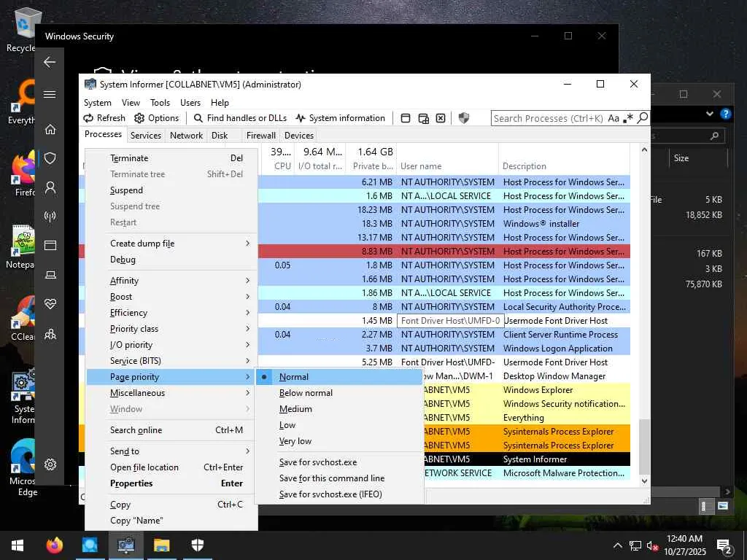747x560 pixels.
Task: Choose Open file location entry
Action: tap(171, 467)
